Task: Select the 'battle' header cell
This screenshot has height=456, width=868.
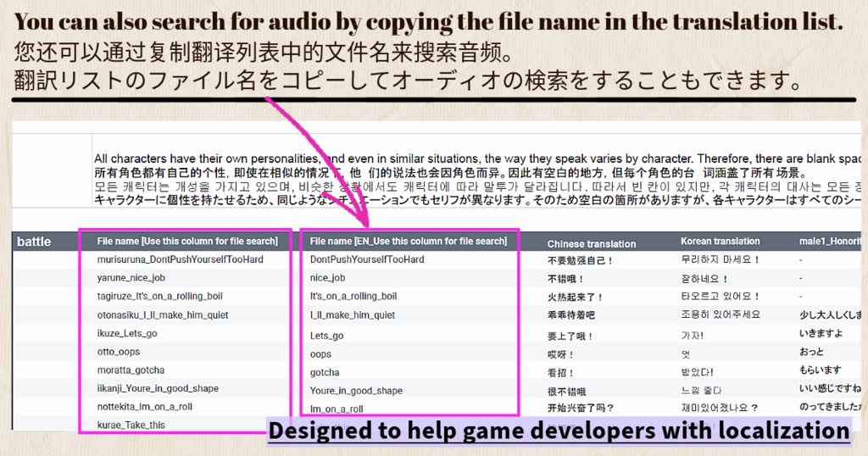Action: click(34, 242)
